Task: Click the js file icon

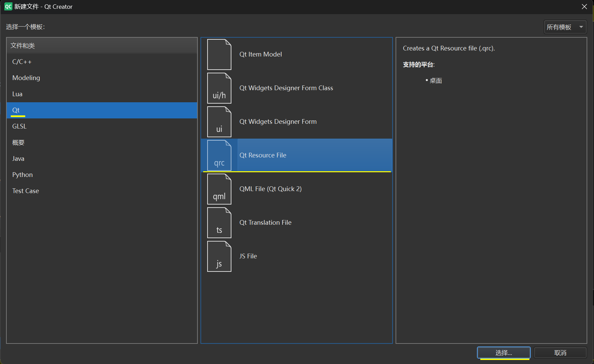Action: click(219, 256)
